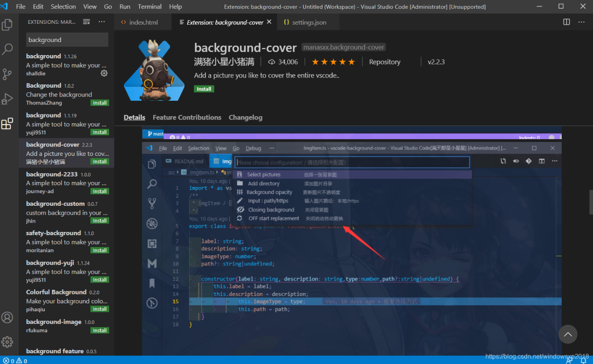Select background-2233 extension entry

click(x=66, y=182)
